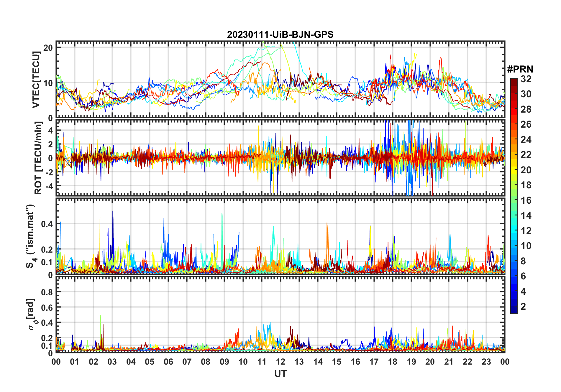The image size is (561, 392).
Task: Click UT axis hour tick "09"
Action: pos(224,362)
